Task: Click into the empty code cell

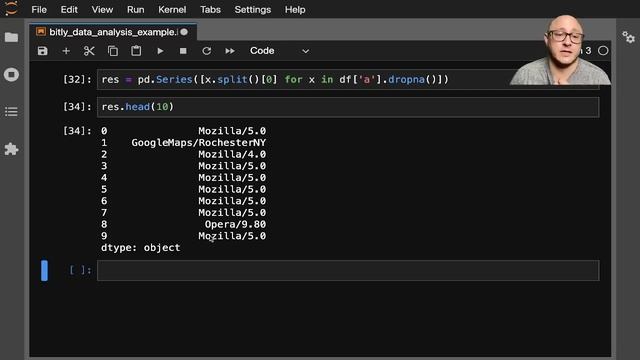Action: point(348,270)
